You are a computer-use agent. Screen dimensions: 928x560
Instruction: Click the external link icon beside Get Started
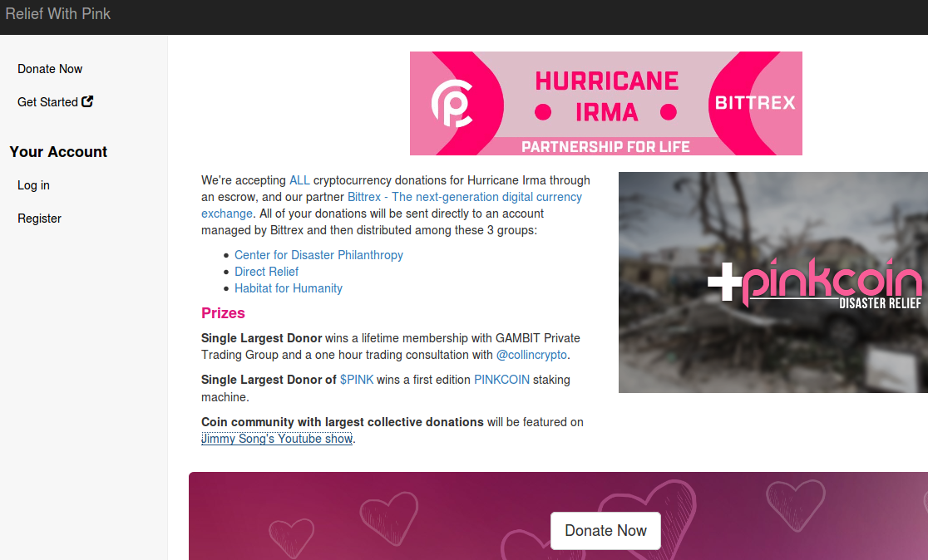click(87, 101)
